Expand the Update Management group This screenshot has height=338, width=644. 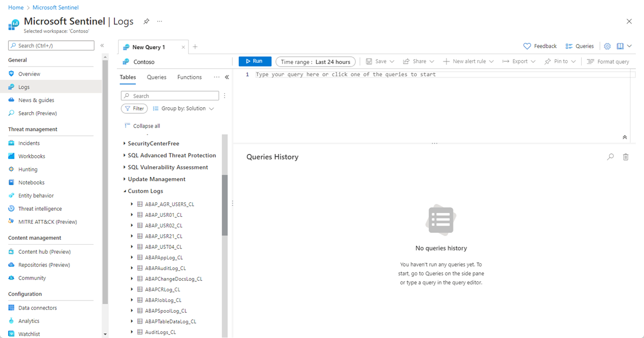point(124,179)
